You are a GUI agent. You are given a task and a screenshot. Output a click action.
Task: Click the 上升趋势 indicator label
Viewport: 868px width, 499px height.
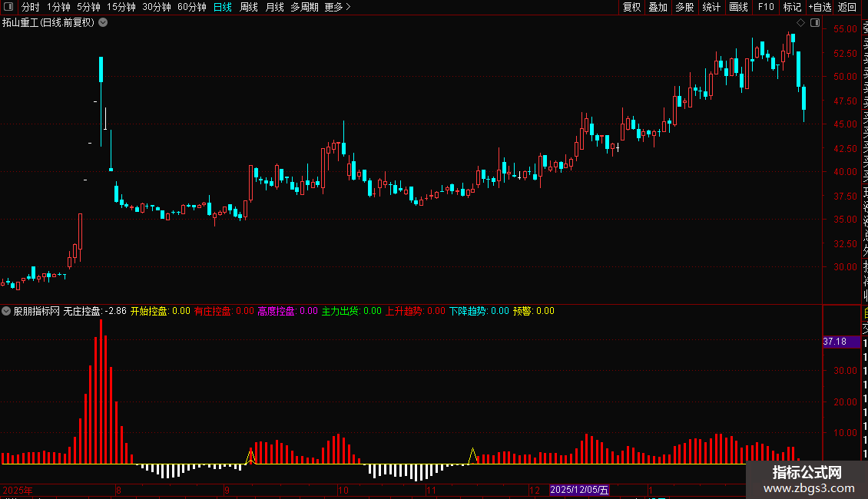click(415, 311)
